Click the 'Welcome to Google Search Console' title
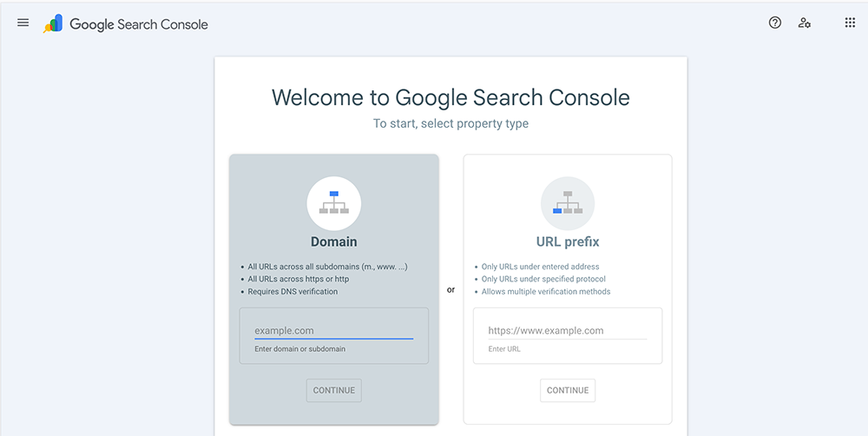 pyautogui.click(x=450, y=97)
